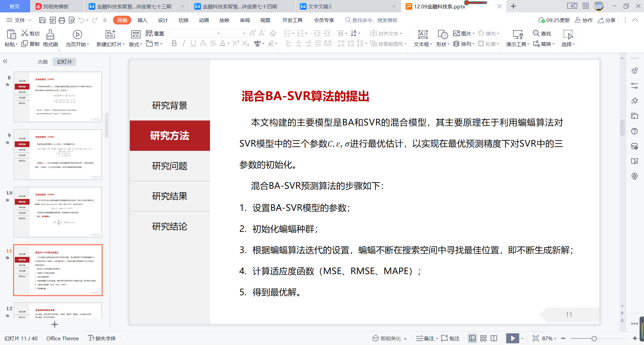Click the zoom in plus button
Image resolution: width=644 pixels, height=345 pixels.
635,339
